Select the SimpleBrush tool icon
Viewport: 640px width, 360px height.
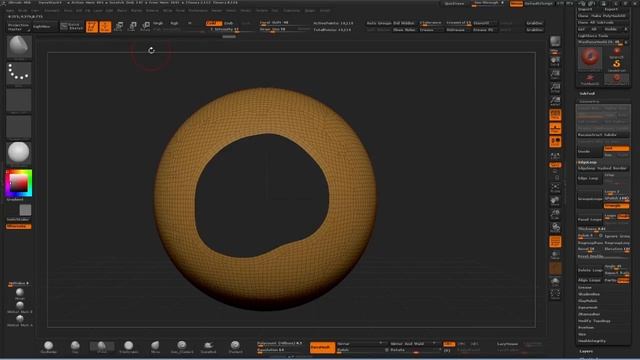coord(617,64)
